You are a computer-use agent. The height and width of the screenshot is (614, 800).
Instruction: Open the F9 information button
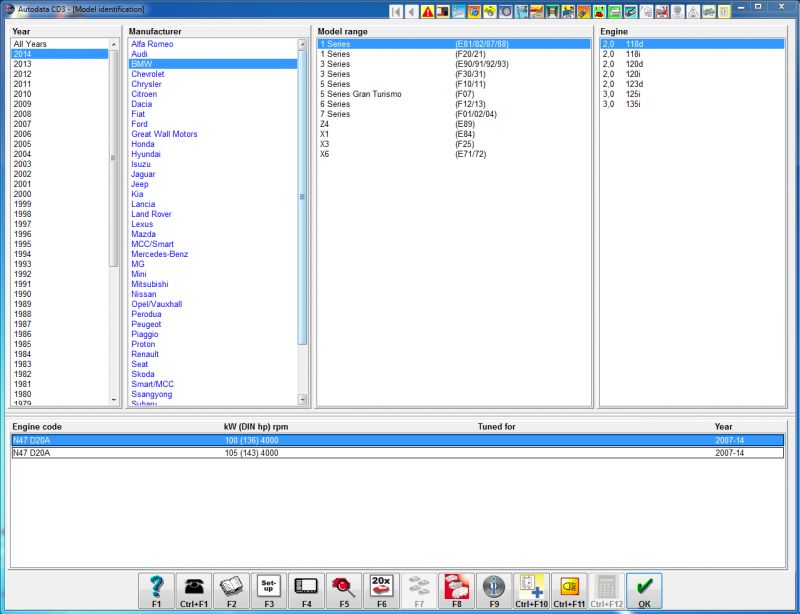tap(494, 591)
